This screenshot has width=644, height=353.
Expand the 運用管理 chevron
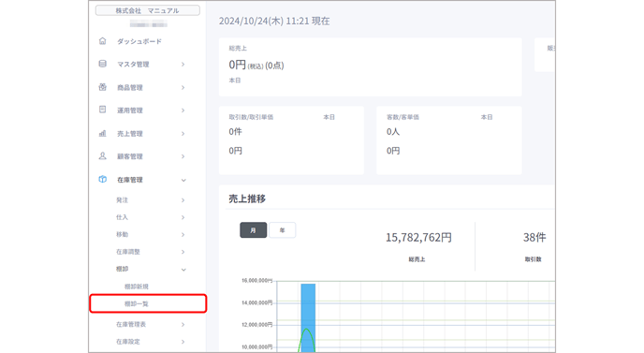pyautogui.click(x=183, y=110)
